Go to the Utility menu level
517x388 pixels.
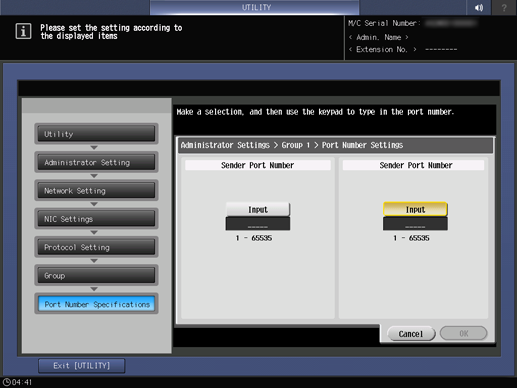[x=96, y=134]
